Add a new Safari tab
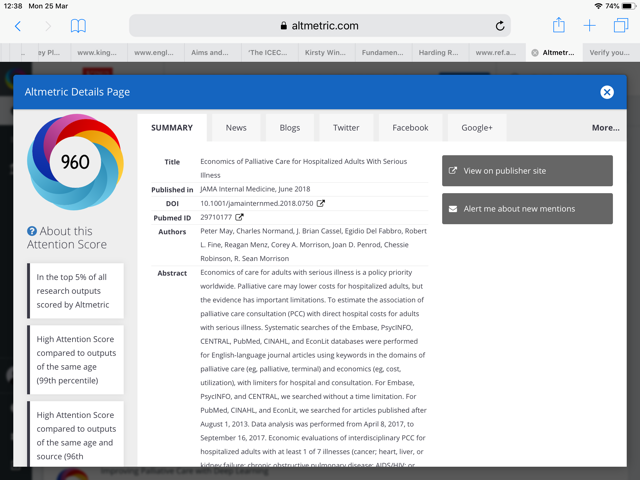This screenshot has height=480, width=640. coord(589,26)
